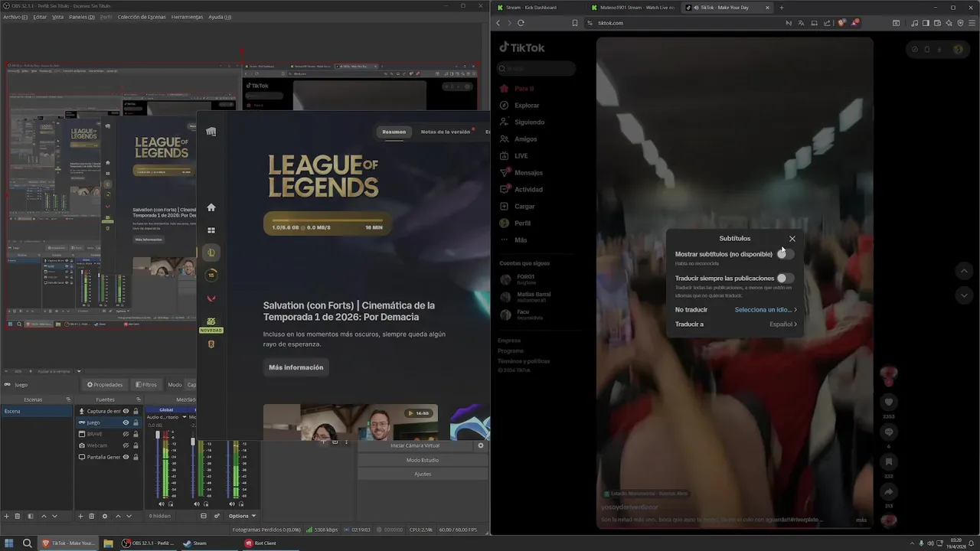Like the TikTok video with heart icon
Image resolution: width=980 pixels, height=551 pixels.
889,402
